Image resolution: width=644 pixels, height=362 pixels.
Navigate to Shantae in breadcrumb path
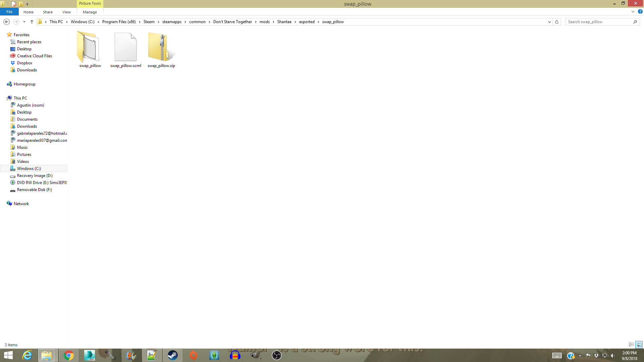(284, 22)
